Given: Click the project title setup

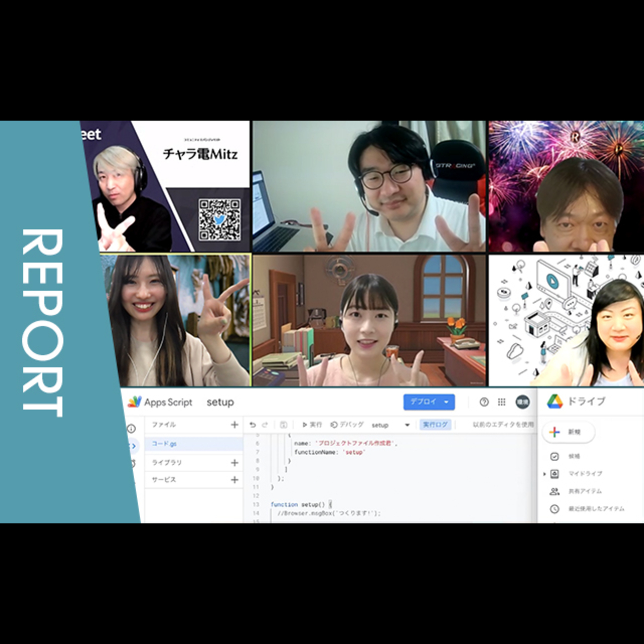Looking at the screenshot, I should pyautogui.click(x=220, y=402).
